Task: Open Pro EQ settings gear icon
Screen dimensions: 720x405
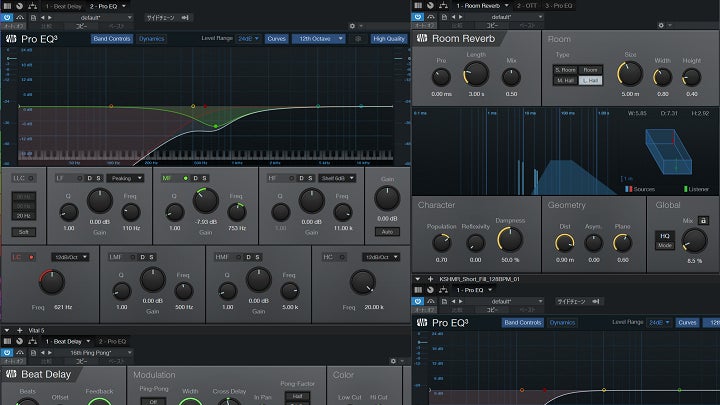Action: click(357, 39)
